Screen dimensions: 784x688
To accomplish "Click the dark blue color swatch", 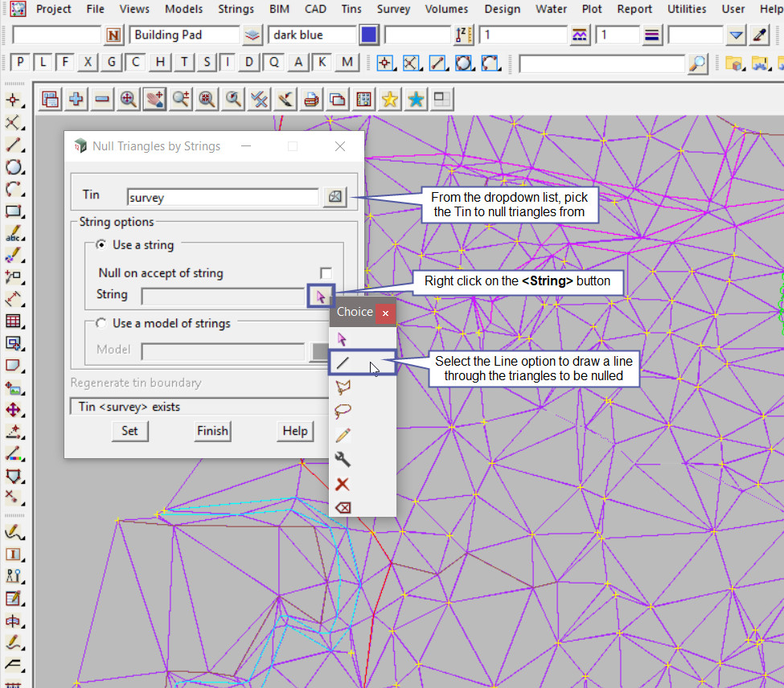I will (x=369, y=35).
